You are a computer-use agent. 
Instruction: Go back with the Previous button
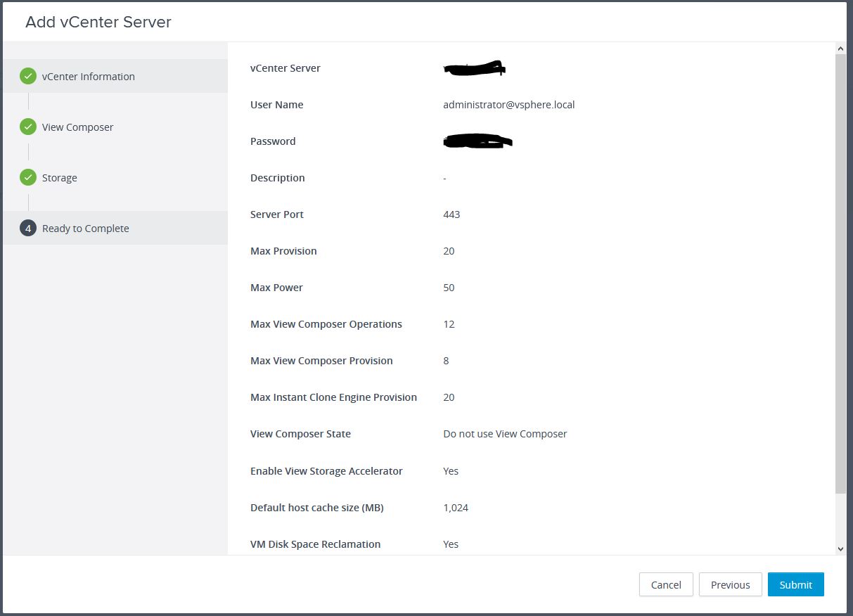pos(731,584)
